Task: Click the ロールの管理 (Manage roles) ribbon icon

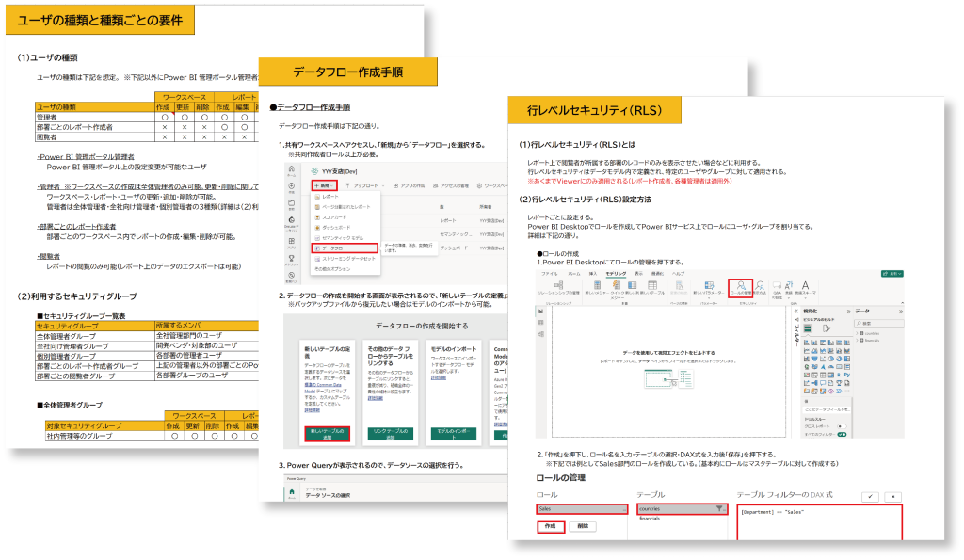Action: 741,289
